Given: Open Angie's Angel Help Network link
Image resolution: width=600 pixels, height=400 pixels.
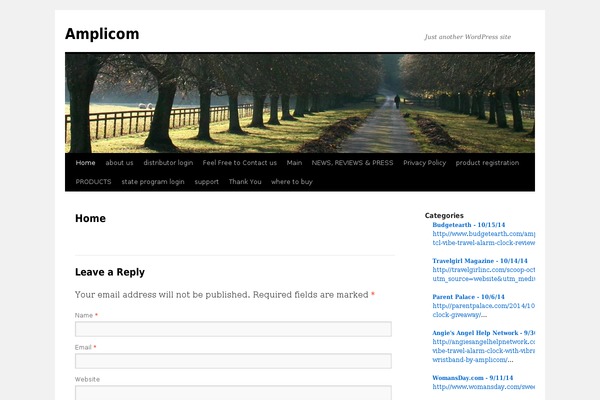Looking at the screenshot, I should [x=484, y=333].
